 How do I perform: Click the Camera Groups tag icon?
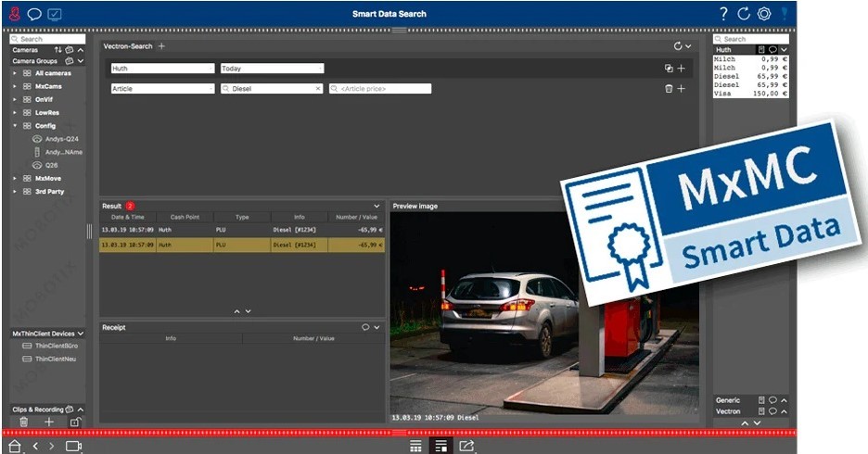(x=70, y=61)
